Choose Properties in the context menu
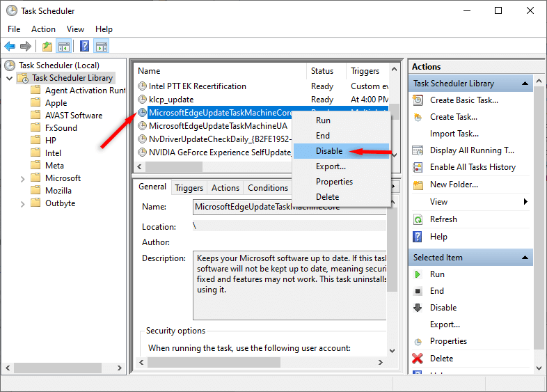Image resolution: width=547 pixels, height=392 pixels. tap(341, 182)
